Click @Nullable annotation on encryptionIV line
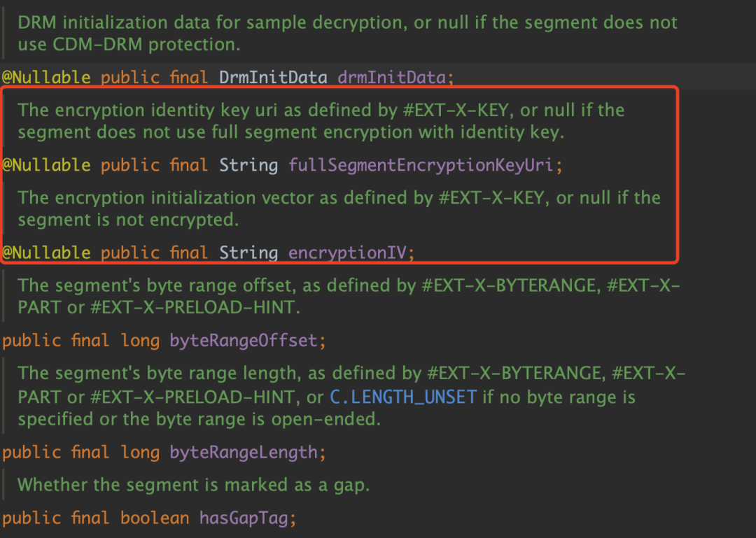Image resolution: width=756 pixels, height=538 pixels. 46,253
